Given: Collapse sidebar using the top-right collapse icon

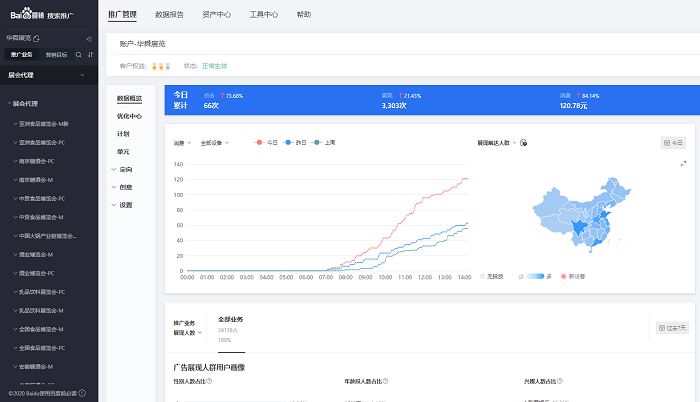Looking at the screenshot, I should pyautogui.click(x=89, y=39).
